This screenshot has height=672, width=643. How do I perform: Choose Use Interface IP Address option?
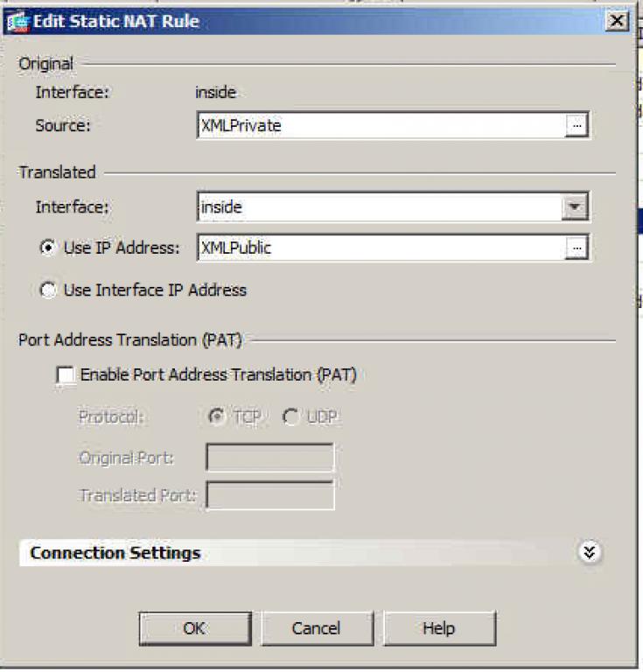(48, 290)
